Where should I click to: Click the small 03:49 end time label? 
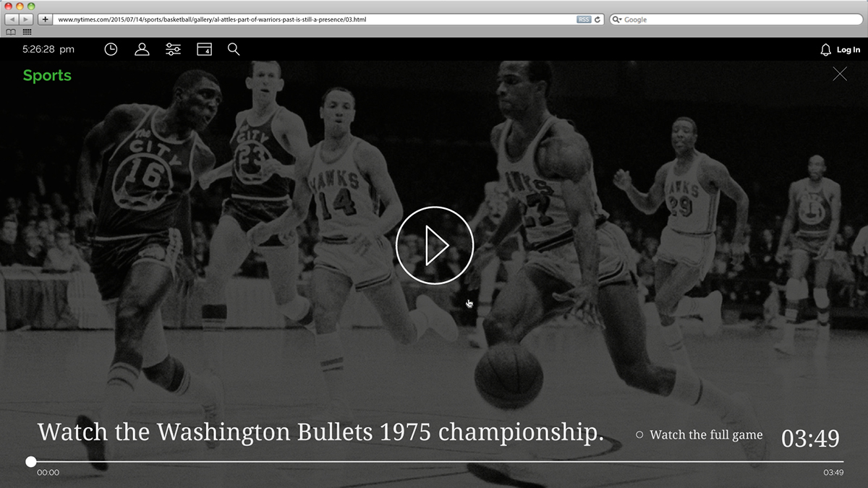tap(833, 473)
